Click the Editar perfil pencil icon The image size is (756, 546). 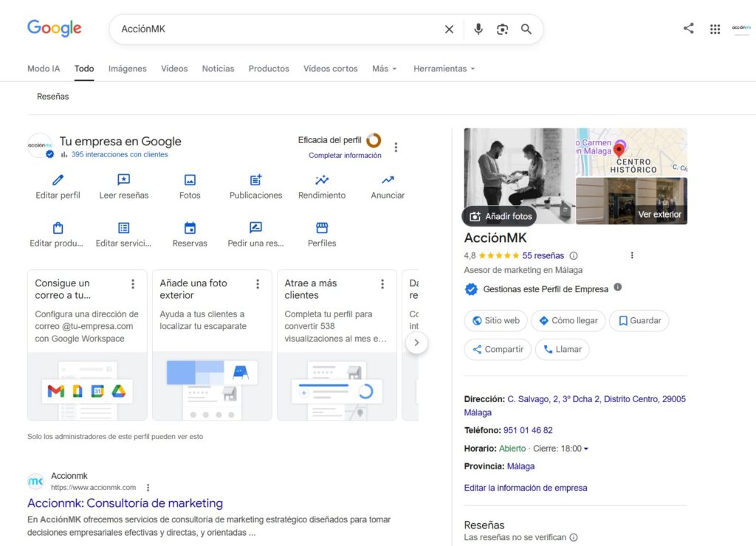[x=58, y=180]
